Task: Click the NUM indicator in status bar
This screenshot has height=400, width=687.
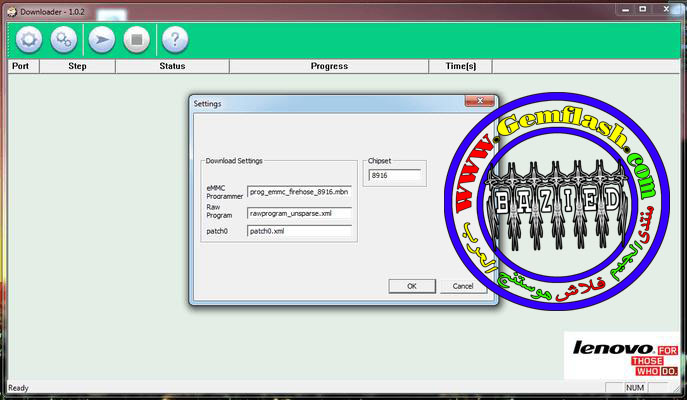Action: coord(635,388)
